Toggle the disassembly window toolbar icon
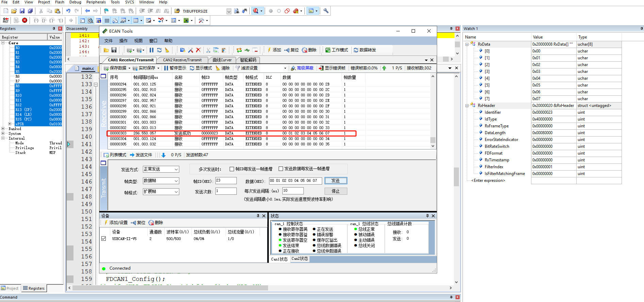 [x=90, y=20]
